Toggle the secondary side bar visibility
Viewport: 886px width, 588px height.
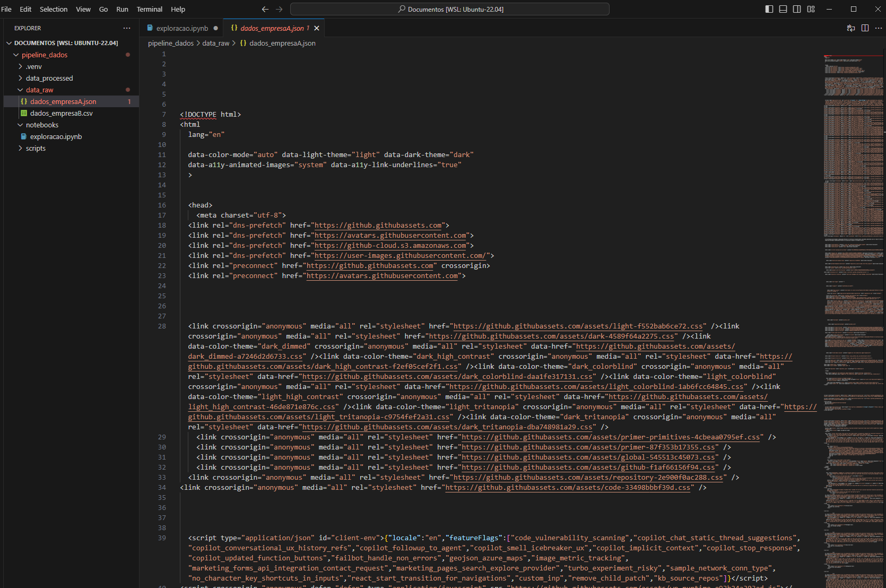[797, 9]
